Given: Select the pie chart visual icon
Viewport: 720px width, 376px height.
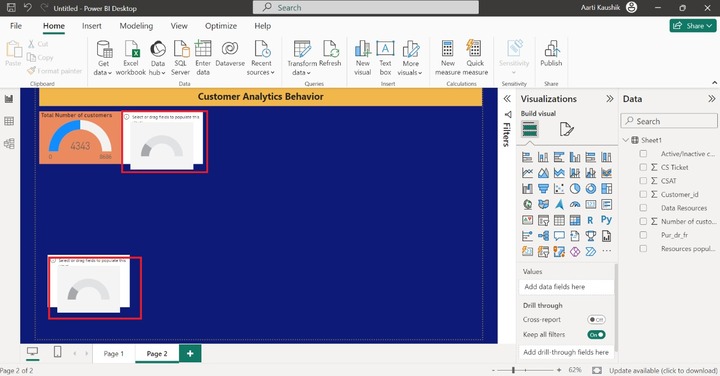Looking at the screenshot, I should coord(574,189).
